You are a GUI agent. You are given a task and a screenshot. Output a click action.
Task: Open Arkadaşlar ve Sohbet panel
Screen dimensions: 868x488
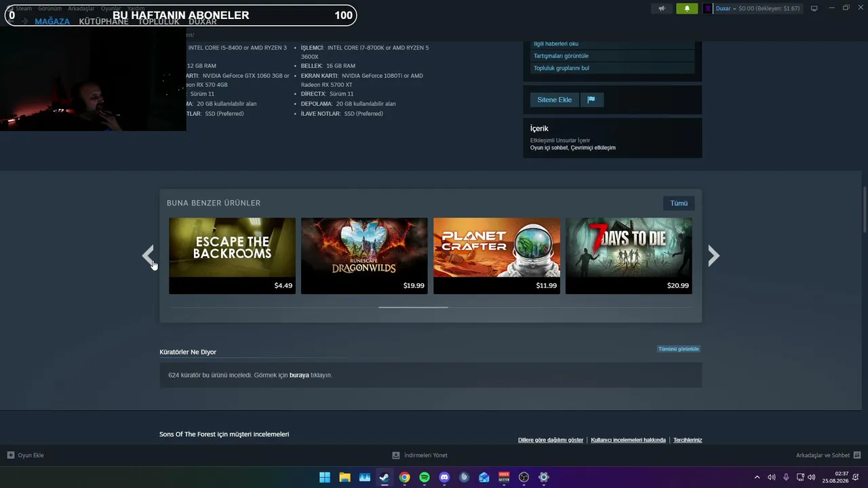point(828,455)
